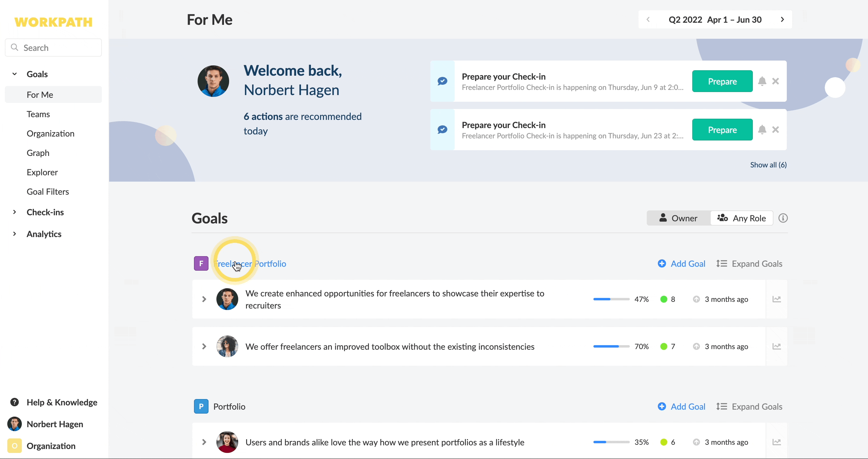Viewport: 868px width, 459px height.
Task: Expand the Check-ins sidebar section
Action: click(x=15, y=212)
